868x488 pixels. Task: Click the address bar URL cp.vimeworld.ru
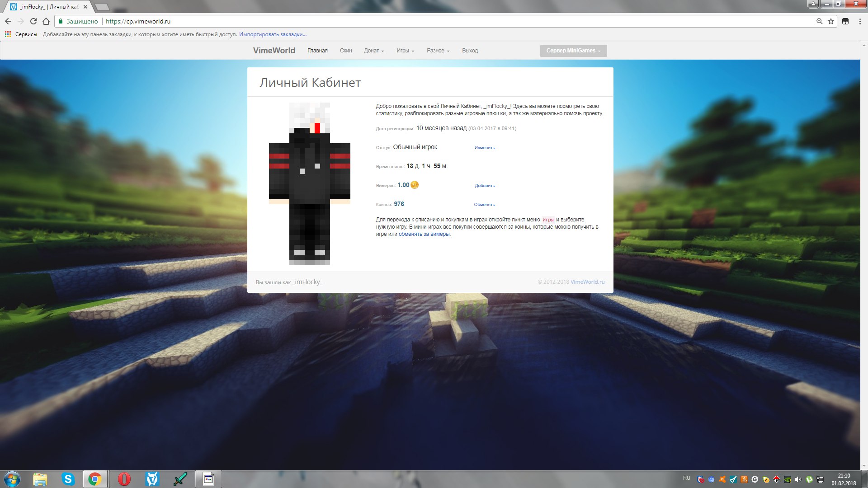138,21
